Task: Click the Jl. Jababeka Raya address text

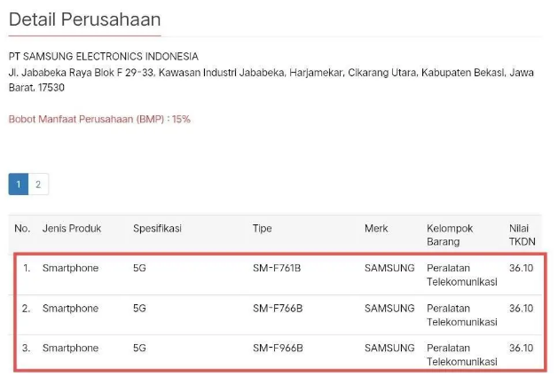Action: tap(271, 80)
